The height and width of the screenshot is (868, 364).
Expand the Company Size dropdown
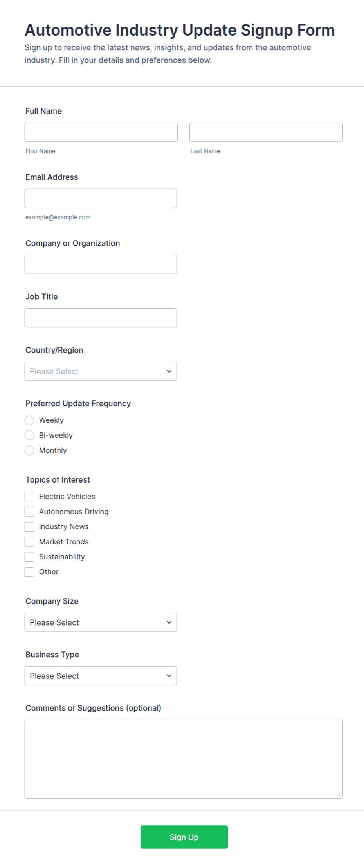(101, 622)
